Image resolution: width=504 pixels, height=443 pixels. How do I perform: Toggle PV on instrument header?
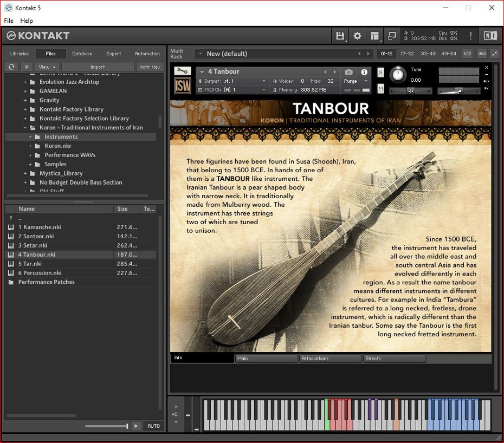486,88
